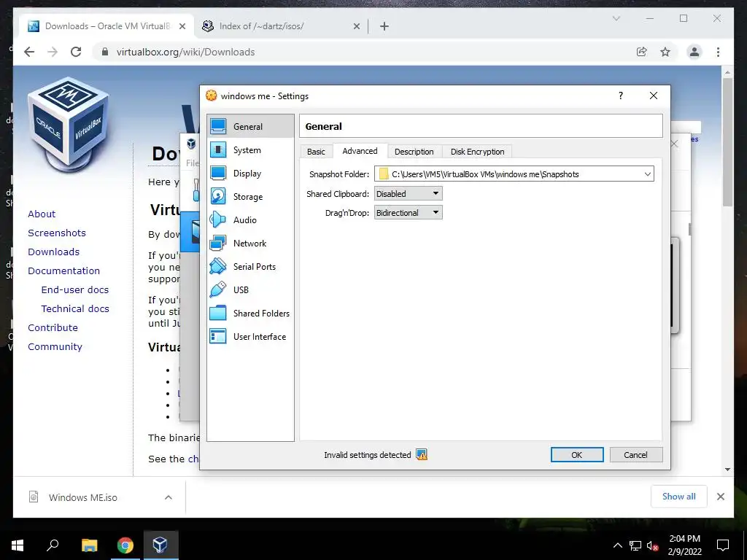Select the Advanced tab
Screen dimensions: 747x560
(360, 151)
